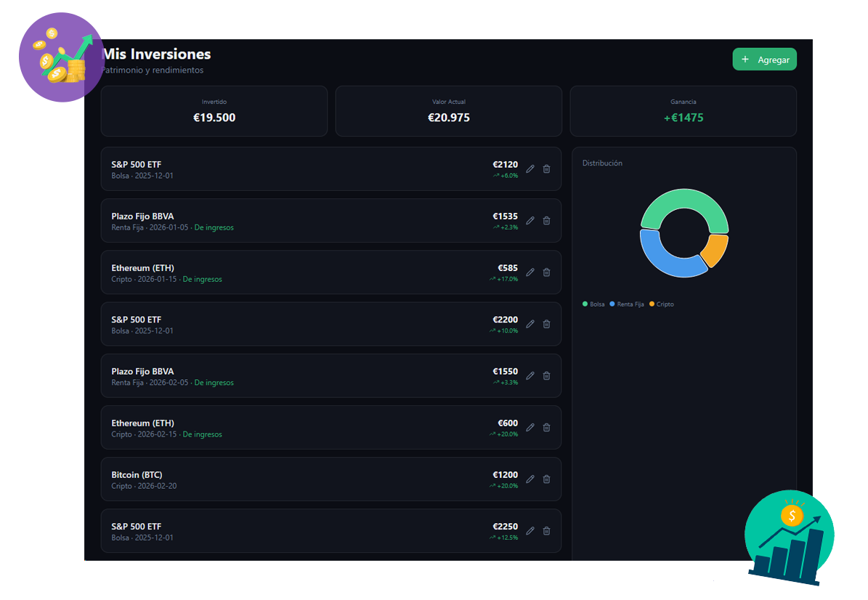Edit the Ethereum entry worth €585

click(x=530, y=272)
